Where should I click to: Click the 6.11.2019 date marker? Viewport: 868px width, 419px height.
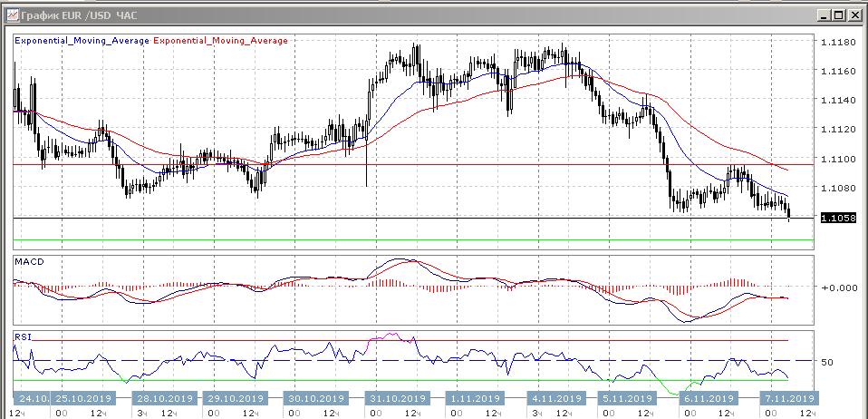pos(709,399)
